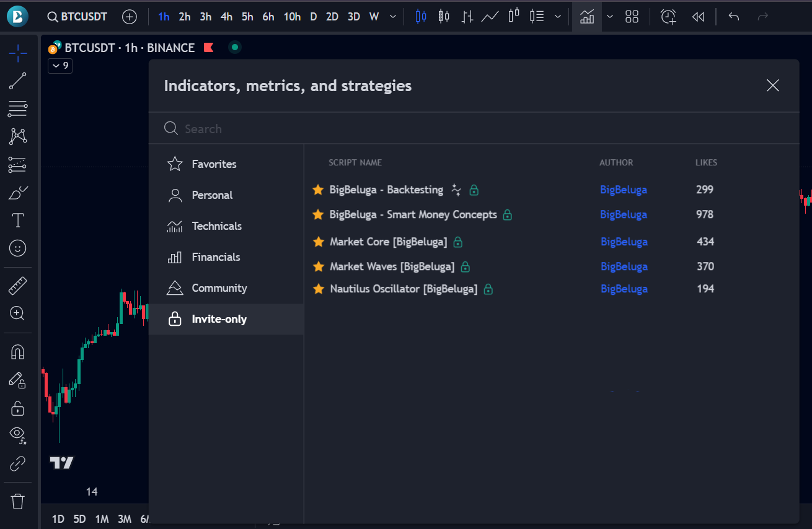The image size is (812, 529).
Task: Open the Favorites category
Action: (x=226, y=164)
